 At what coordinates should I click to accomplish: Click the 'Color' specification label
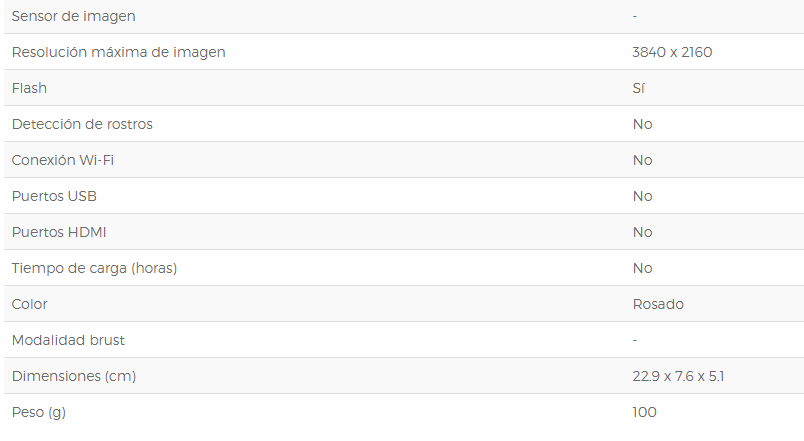tap(29, 304)
